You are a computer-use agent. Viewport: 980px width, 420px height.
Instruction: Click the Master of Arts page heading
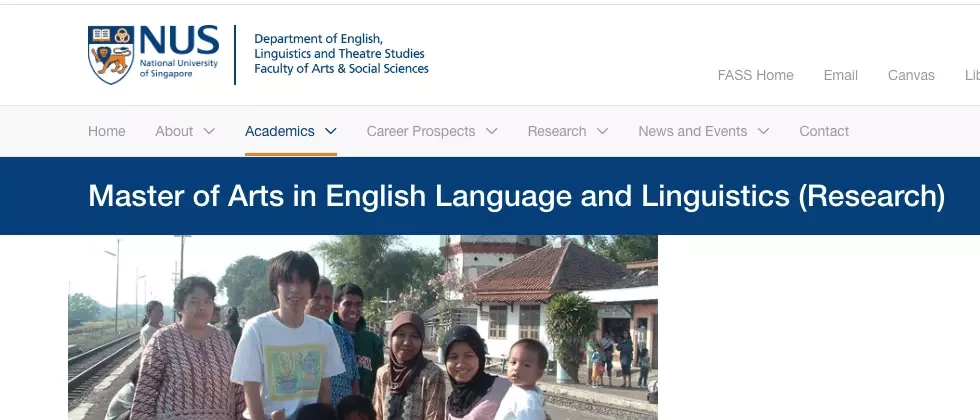(x=516, y=196)
